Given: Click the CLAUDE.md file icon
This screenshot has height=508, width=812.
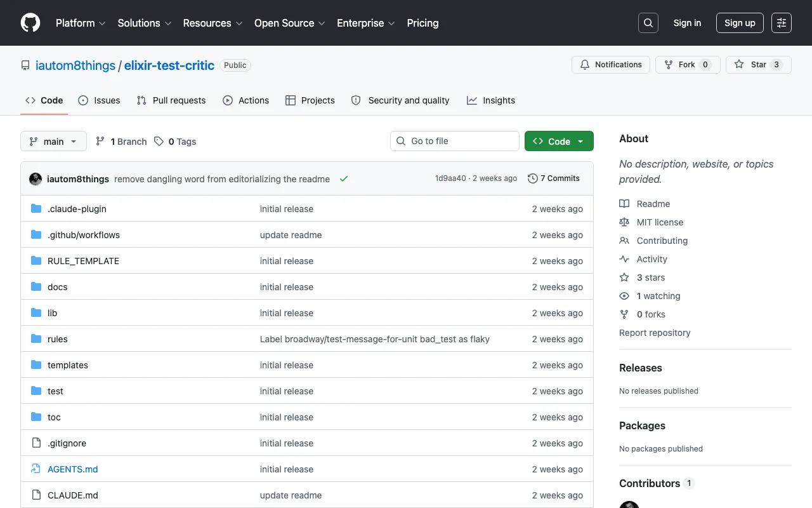Looking at the screenshot, I should click(36, 495).
